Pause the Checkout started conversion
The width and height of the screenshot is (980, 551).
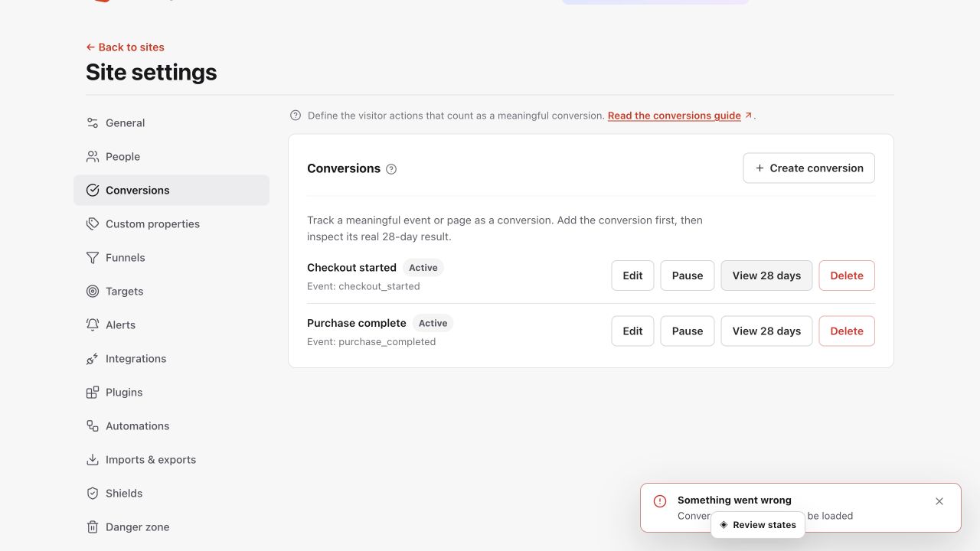pos(688,275)
